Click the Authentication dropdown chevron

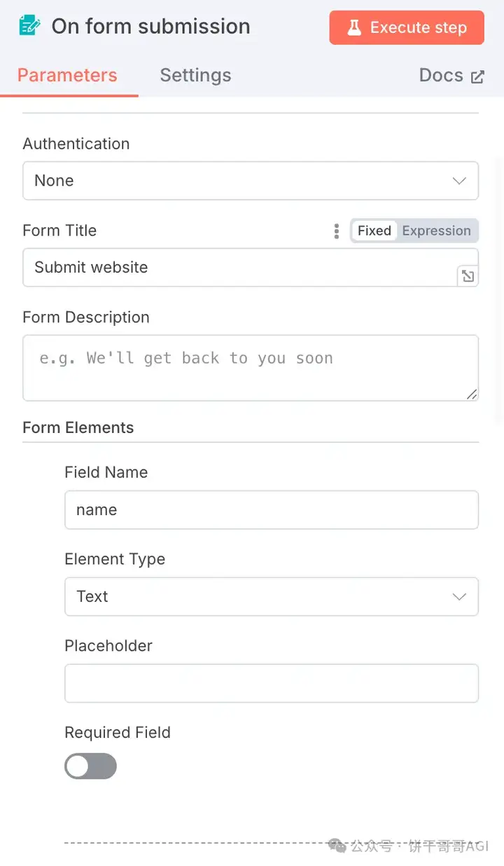click(459, 181)
